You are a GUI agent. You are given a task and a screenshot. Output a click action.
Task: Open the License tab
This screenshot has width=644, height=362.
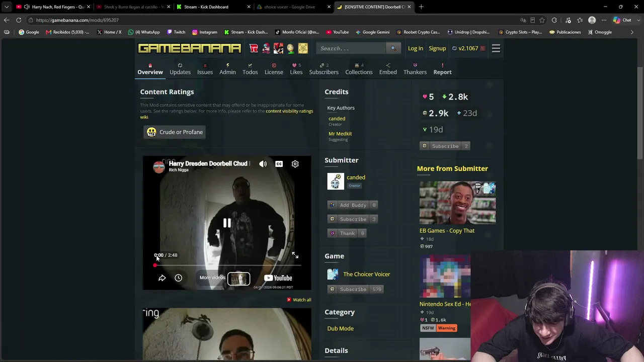click(274, 69)
